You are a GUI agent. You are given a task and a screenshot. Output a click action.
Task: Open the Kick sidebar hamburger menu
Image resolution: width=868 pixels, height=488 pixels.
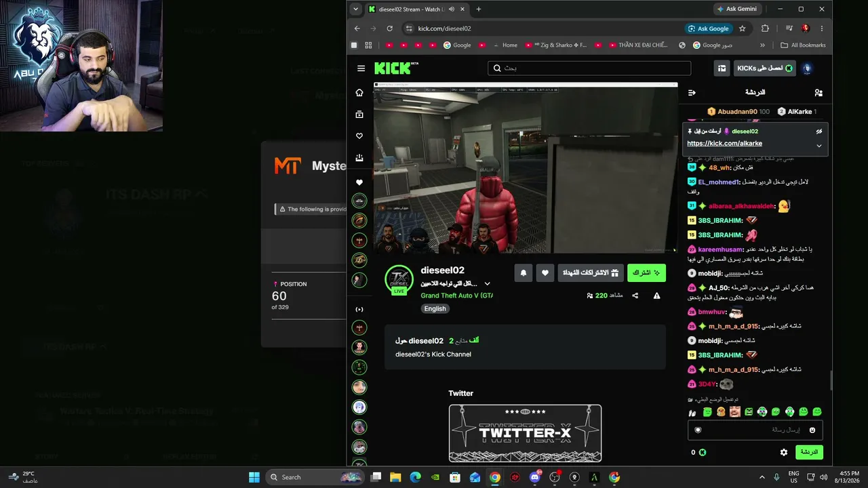(x=361, y=68)
